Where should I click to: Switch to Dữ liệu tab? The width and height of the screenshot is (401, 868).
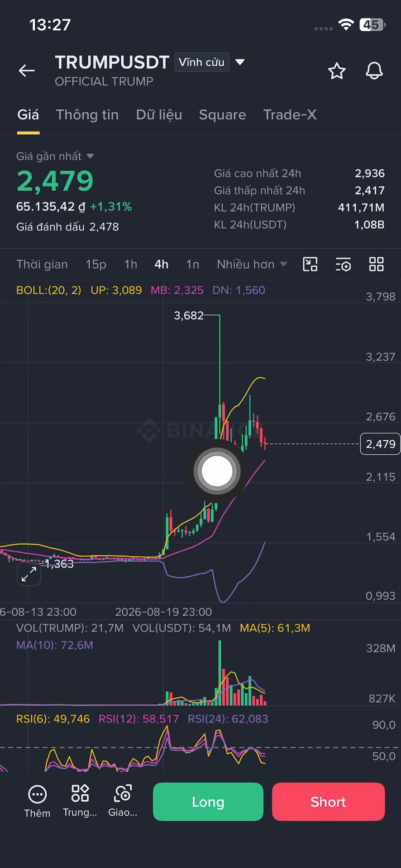point(159,115)
